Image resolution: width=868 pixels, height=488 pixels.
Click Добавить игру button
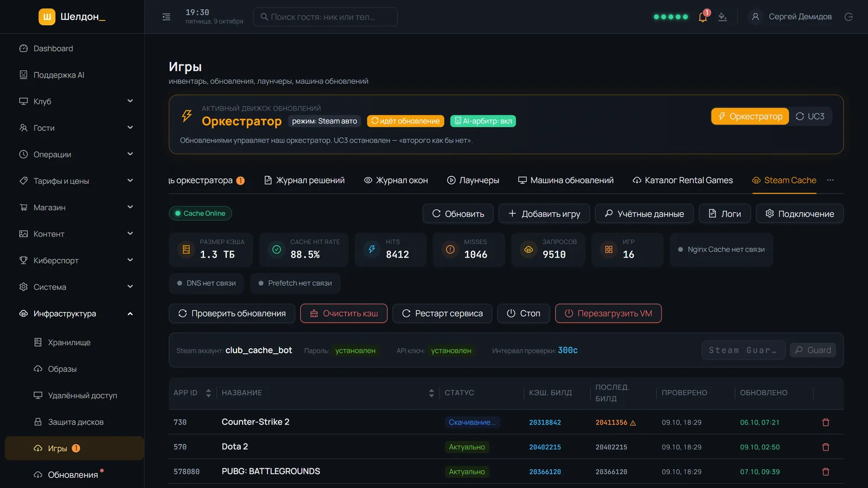[544, 214]
